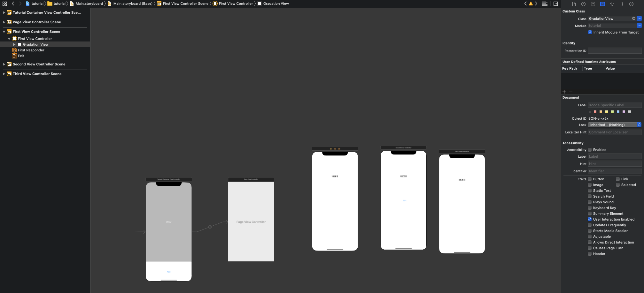
Task: Pick the red label color
Action: [595, 112]
